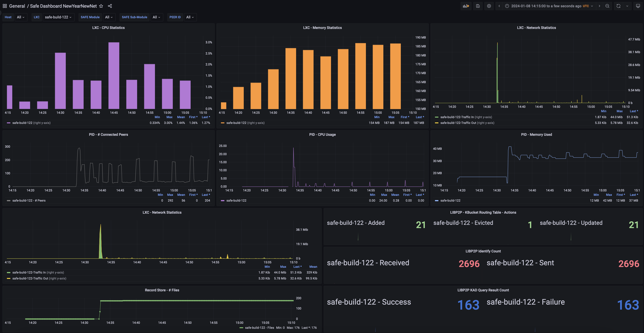Open PID - Memory Used panel title

pos(536,134)
